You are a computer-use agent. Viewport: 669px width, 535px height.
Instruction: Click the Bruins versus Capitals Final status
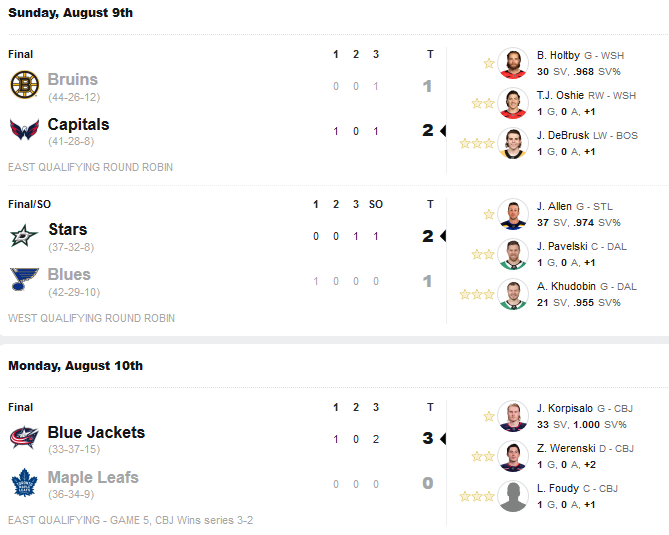click(x=20, y=54)
